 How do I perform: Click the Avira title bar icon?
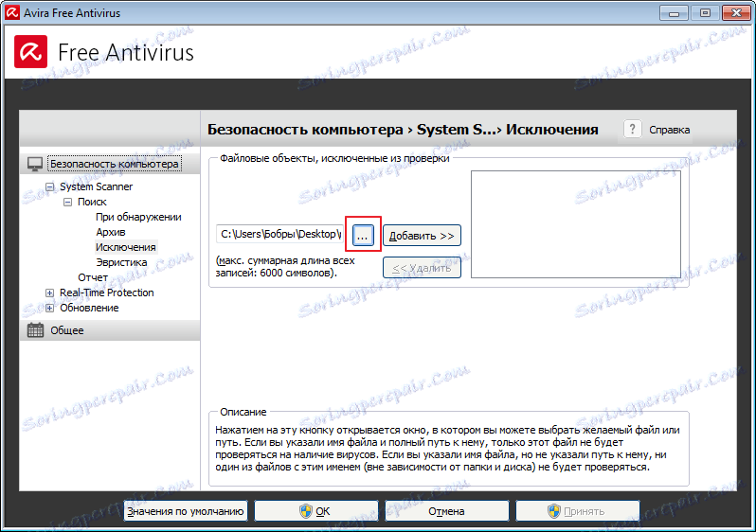[x=12, y=13]
